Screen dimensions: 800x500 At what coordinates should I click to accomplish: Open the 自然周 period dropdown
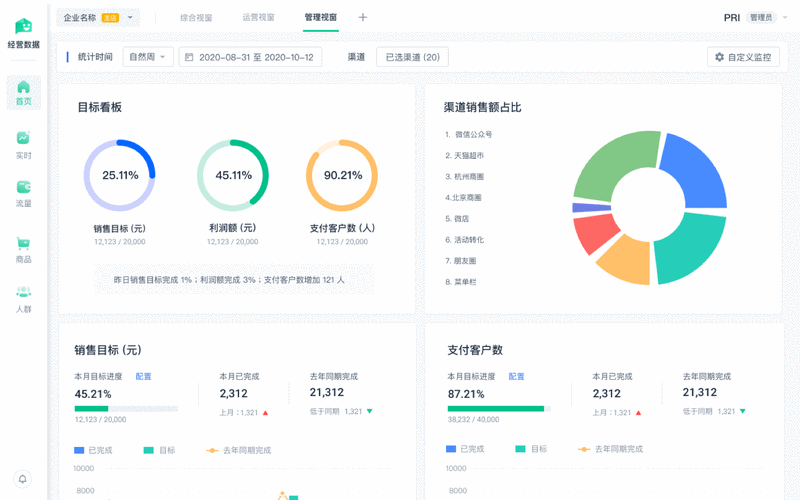(149, 57)
